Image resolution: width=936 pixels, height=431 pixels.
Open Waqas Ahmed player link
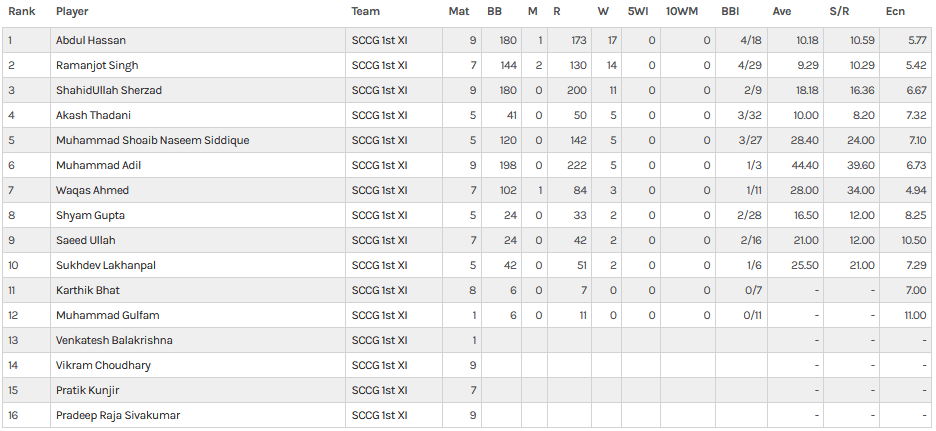point(93,190)
